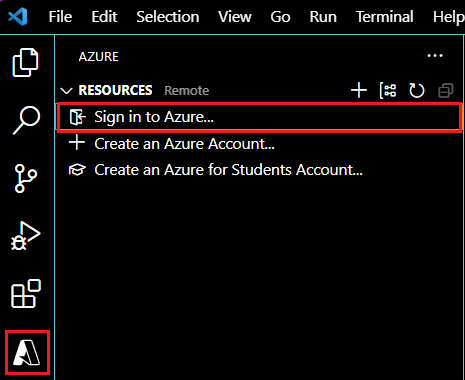
Task: Open the Terminal menu
Action: coord(385,17)
